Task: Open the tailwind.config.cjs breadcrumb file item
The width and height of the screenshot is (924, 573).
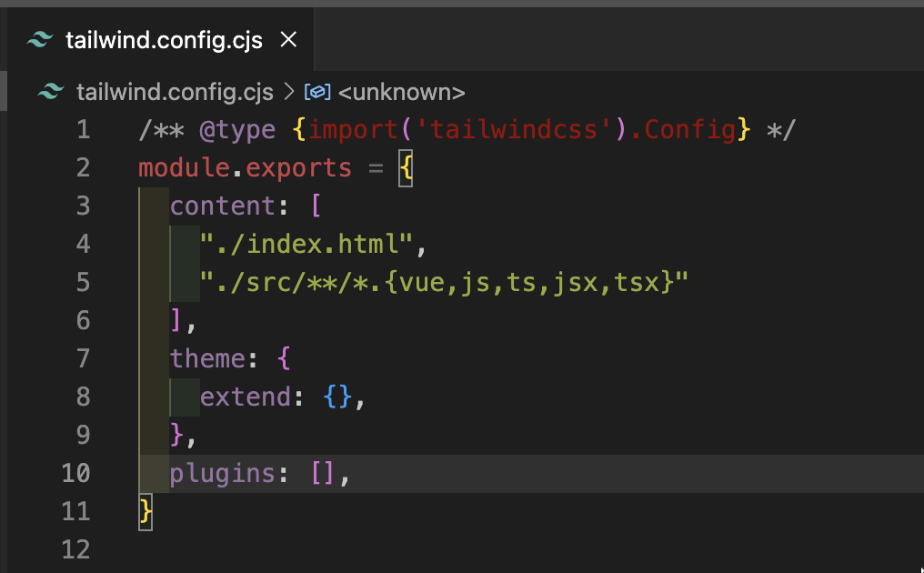Action: 175,92
